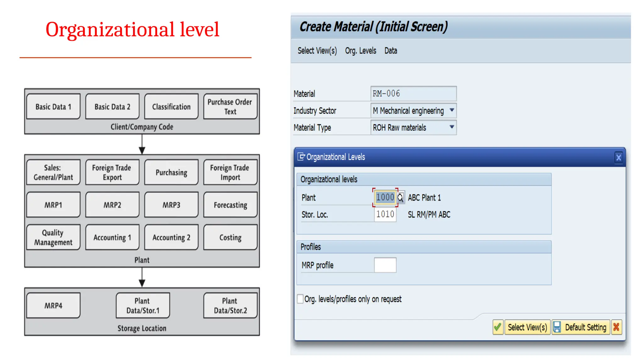Click the Classification box

171,107
